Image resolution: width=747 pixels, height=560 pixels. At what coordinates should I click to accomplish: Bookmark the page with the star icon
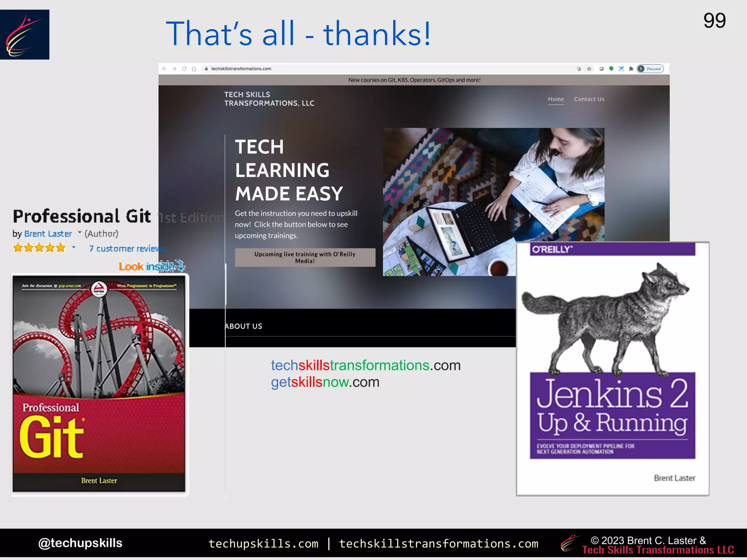point(589,69)
